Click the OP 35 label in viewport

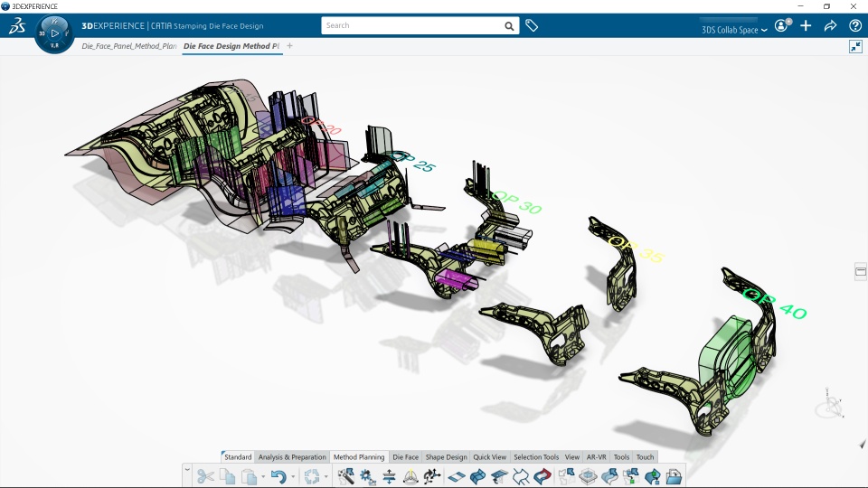[636, 249]
